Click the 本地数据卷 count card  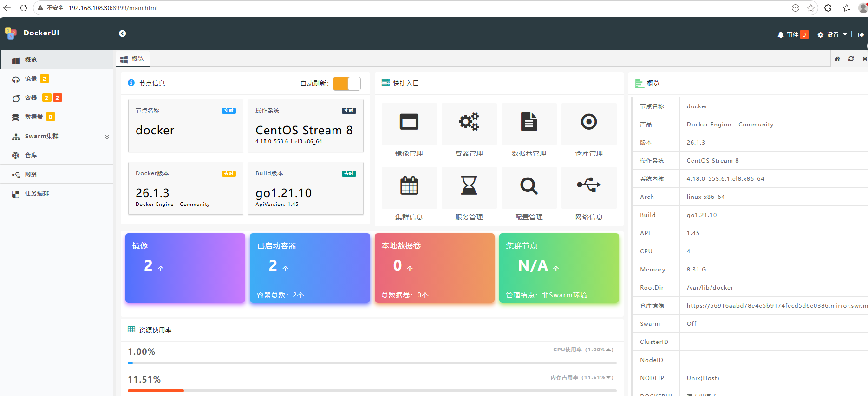click(435, 268)
